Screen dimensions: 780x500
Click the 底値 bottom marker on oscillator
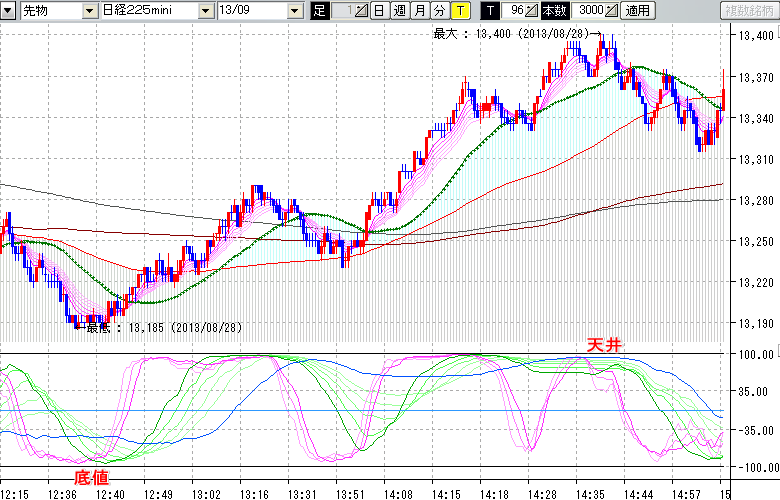tap(92, 477)
